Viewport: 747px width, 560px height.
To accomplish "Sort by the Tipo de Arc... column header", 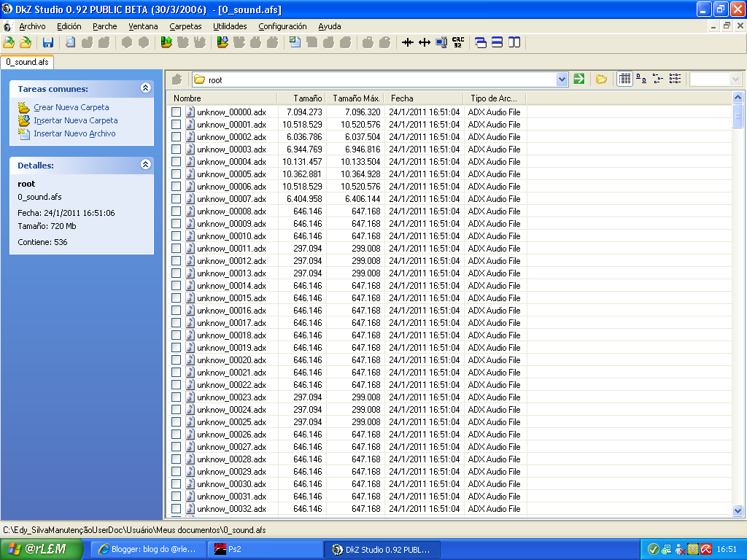I will (494, 98).
